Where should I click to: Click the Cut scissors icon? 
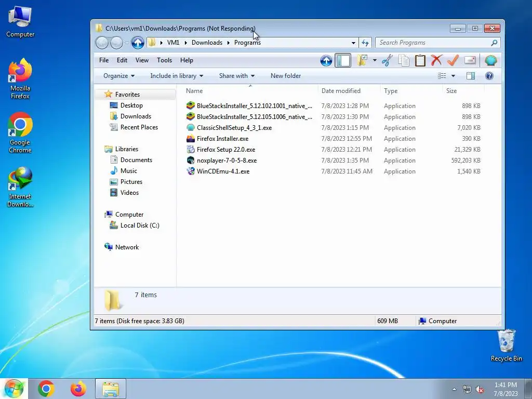(x=387, y=60)
